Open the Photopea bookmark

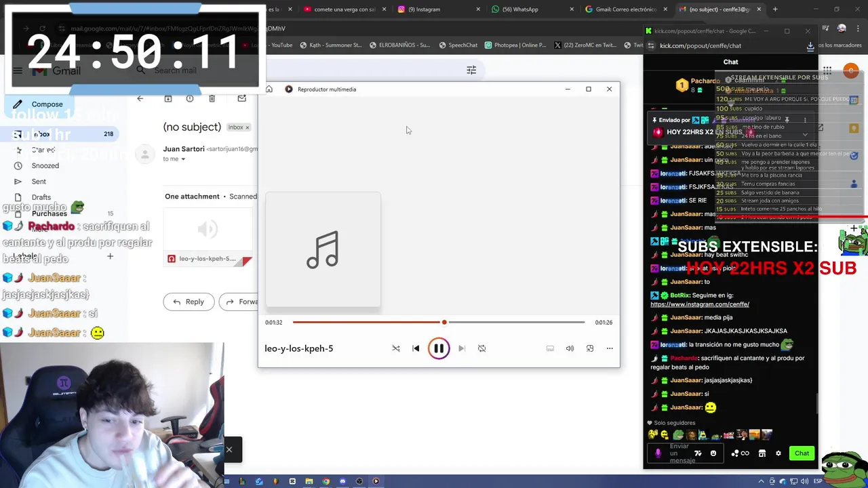pyautogui.click(x=515, y=45)
